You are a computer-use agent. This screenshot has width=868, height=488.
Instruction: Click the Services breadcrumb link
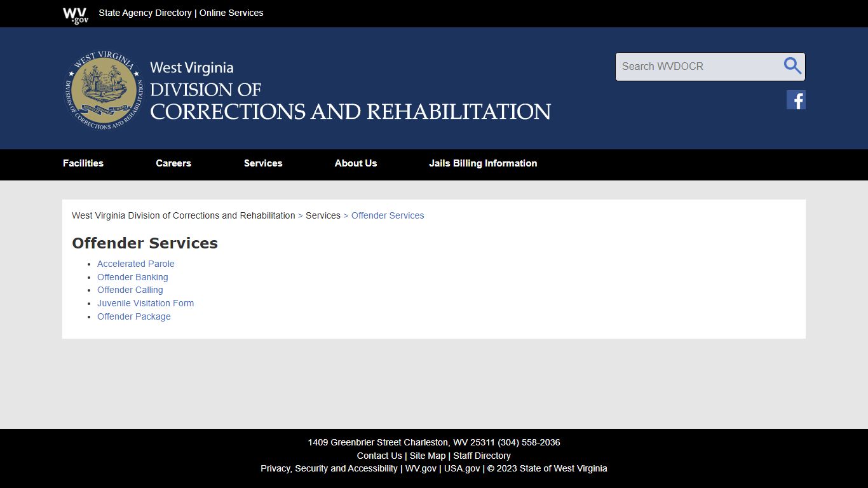323,215
